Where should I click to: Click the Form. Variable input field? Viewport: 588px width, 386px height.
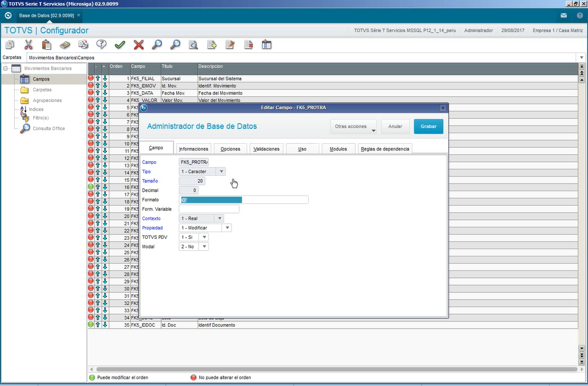[x=209, y=209]
